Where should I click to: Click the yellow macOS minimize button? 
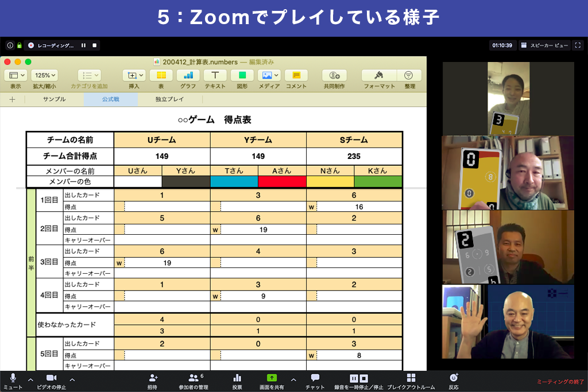pyautogui.click(x=18, y=62)
